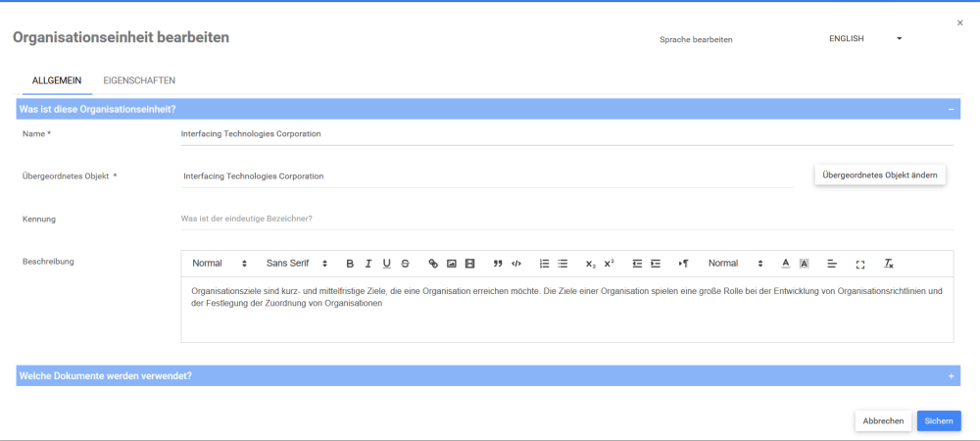Open the text alignment options

[832, 264]
